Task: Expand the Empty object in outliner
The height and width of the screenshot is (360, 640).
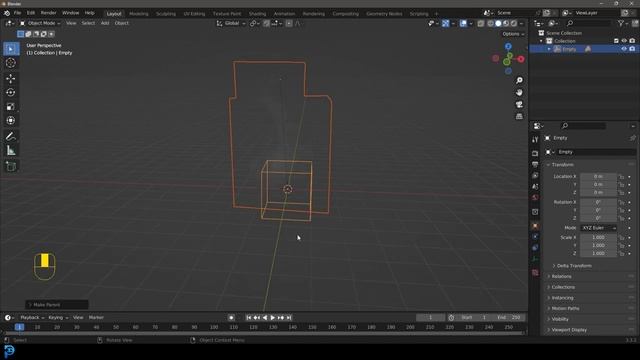Action: pos(549,49)
